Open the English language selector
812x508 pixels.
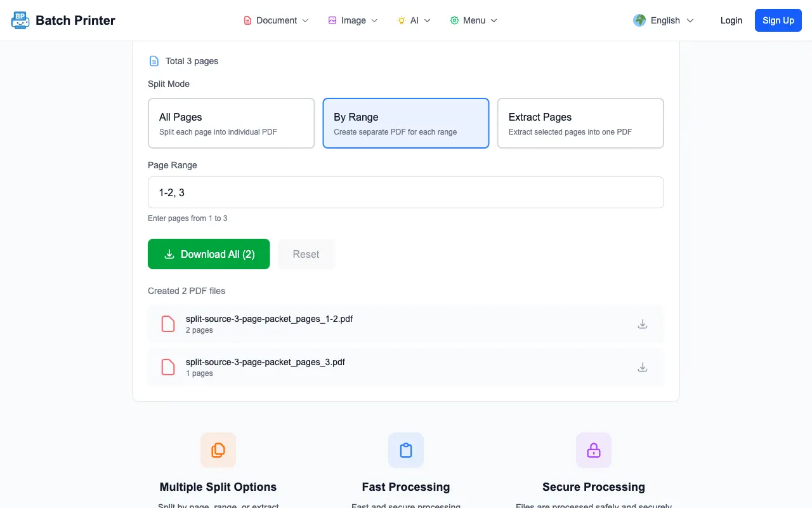point(664,20)
